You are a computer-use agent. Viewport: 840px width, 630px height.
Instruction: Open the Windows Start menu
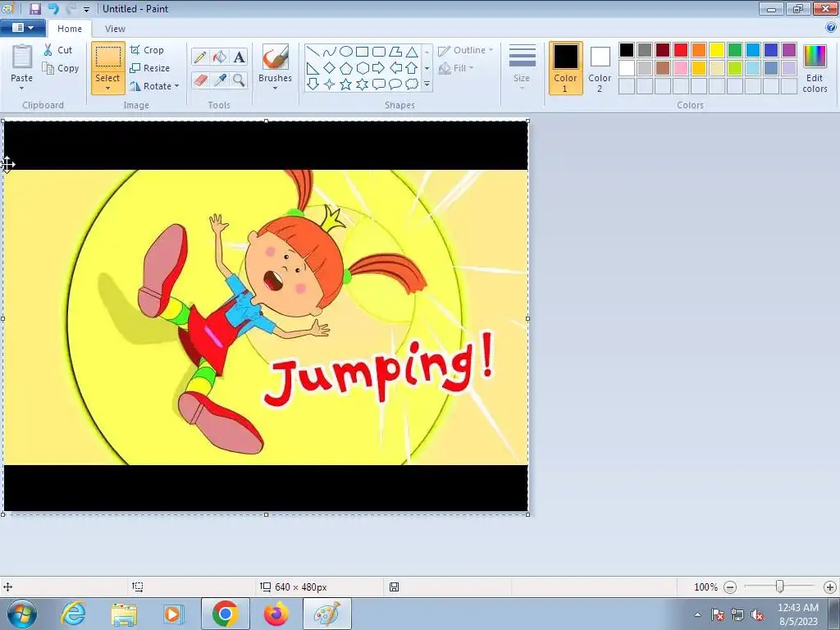pos(22,614)
